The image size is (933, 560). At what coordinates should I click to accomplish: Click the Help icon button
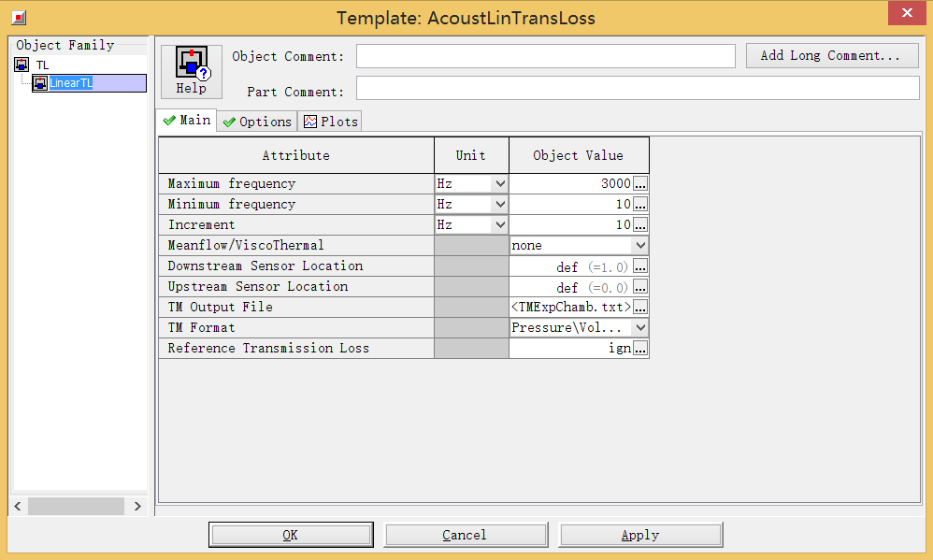192,71
